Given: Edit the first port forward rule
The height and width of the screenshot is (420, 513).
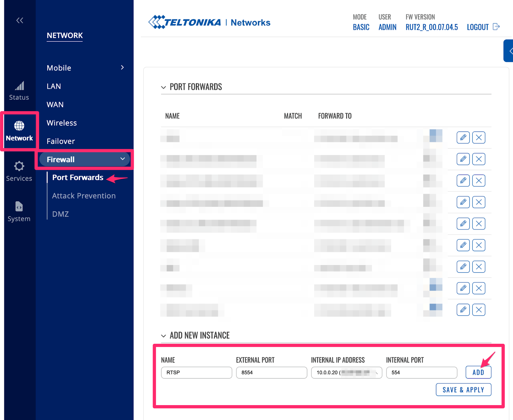Looking at the screenshot, I should pos(463,138).
